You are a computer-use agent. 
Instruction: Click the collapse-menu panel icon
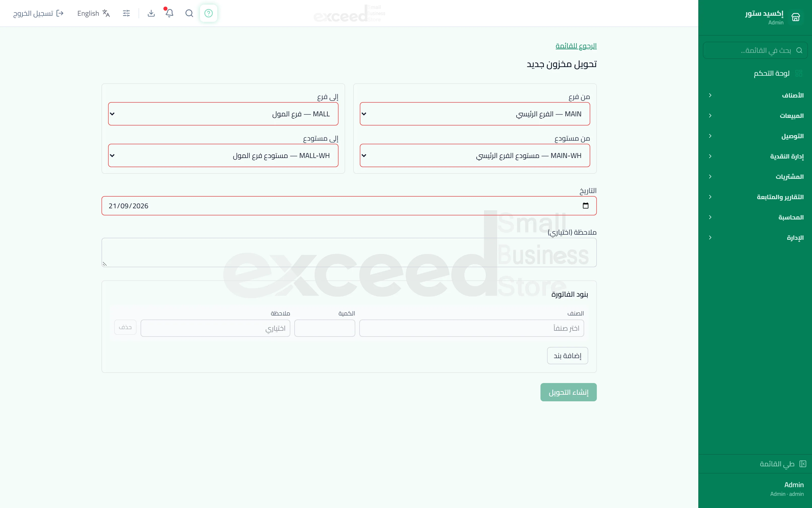click(803, 464)
